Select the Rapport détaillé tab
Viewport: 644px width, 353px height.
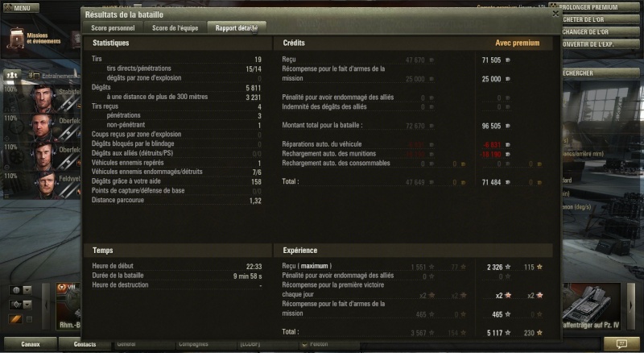click(x=237, y=28)
